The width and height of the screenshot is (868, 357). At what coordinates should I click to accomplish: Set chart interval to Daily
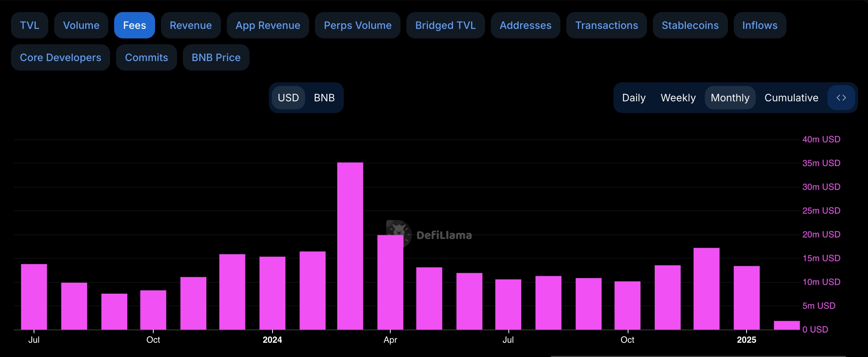pyautogui.click(x=634, y=98)
